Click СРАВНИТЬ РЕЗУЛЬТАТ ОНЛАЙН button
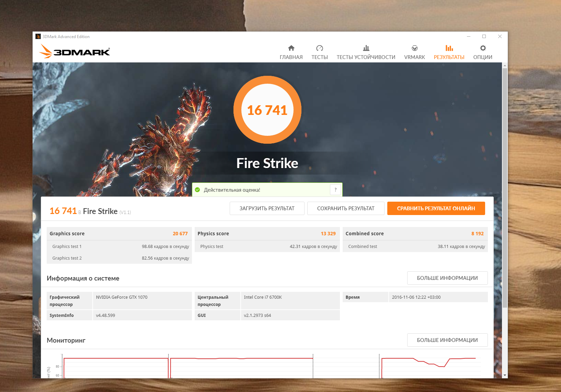The image size is (561, 392). (436, 208)
